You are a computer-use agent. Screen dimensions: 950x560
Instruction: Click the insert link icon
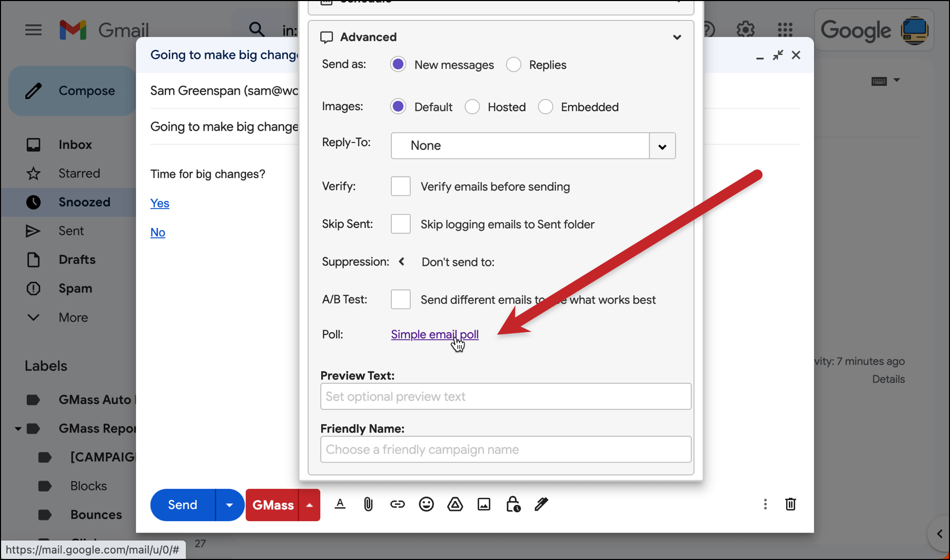[x=397, y=504]
